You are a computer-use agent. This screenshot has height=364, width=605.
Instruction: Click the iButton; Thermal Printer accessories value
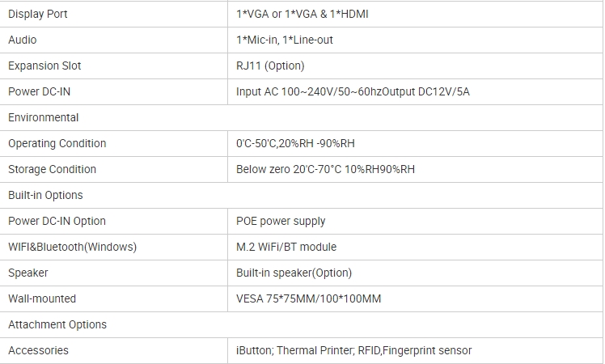(x=353, y=350)
